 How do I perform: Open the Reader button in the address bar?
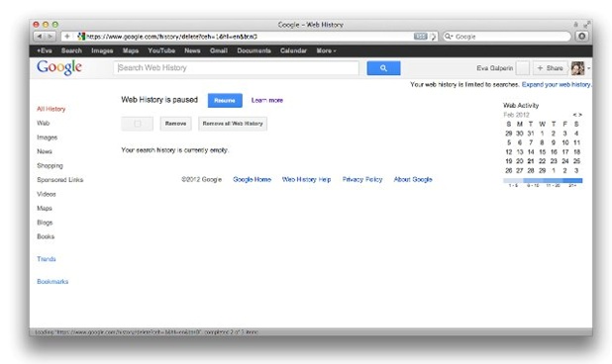click(420, 37)
